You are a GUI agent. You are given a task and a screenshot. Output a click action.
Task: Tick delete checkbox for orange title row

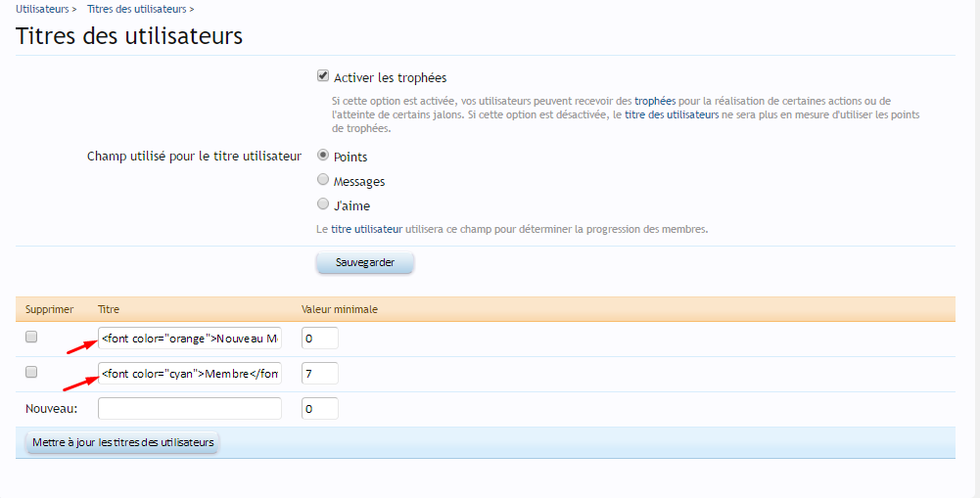click(x=31, y=337)
